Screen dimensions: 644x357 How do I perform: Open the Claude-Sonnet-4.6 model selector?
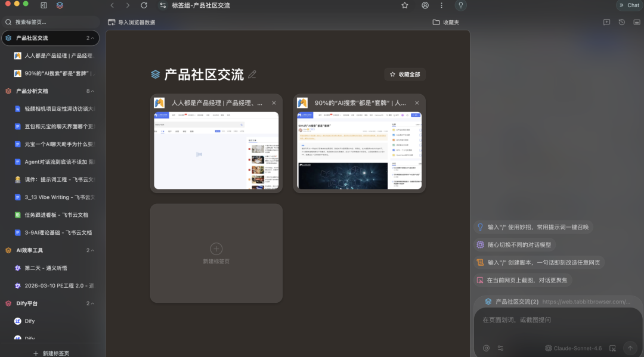(x=573, y=348)
